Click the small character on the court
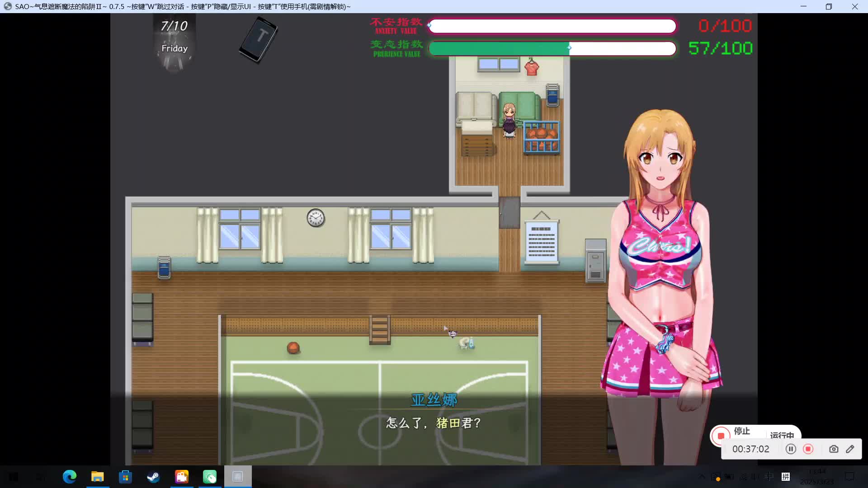Image resolution: width=868 pixels, height=488 pixels. 453,334
